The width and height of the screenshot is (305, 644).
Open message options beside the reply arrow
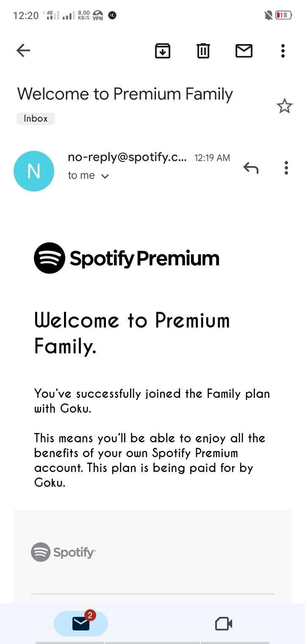[286, 168]
